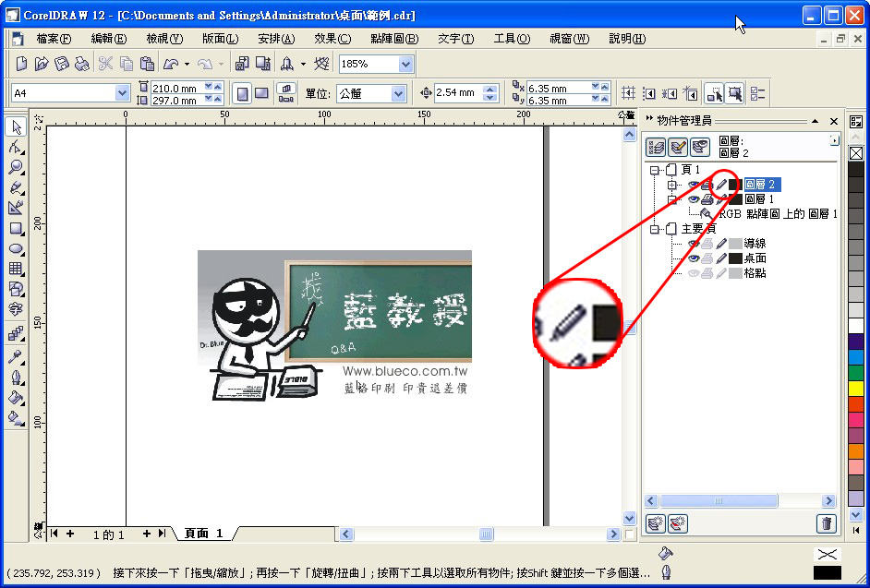Select the 圖層 1 layer name
Viewport: 870px width, 588px height.
point(759,199)
